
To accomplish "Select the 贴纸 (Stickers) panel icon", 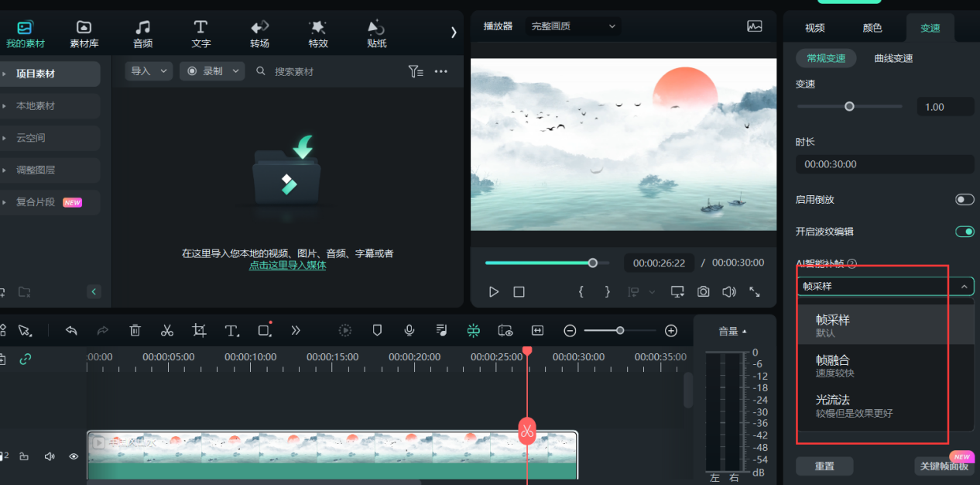I will [x=376, y=33].
